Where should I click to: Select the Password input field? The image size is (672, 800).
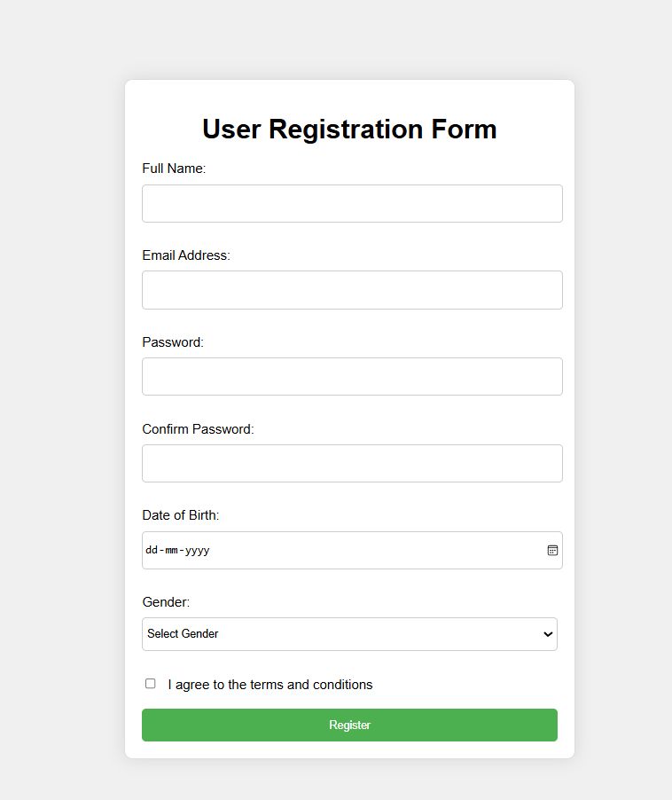(x=352, y=377)
